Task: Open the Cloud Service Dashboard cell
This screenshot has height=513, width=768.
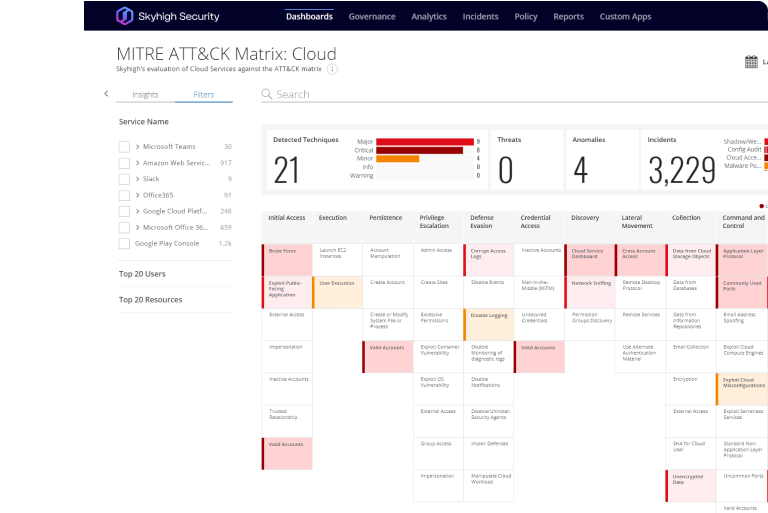Action: point(590,260)
